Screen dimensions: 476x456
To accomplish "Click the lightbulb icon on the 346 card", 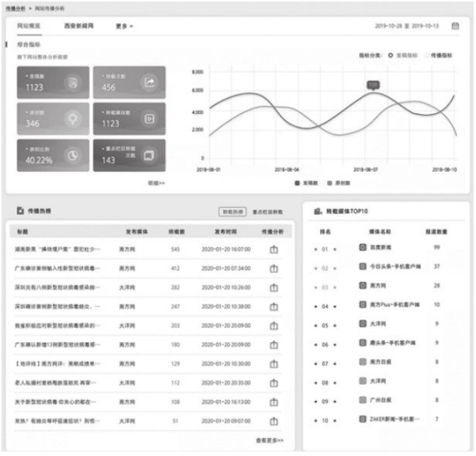I will coord(73,118).
